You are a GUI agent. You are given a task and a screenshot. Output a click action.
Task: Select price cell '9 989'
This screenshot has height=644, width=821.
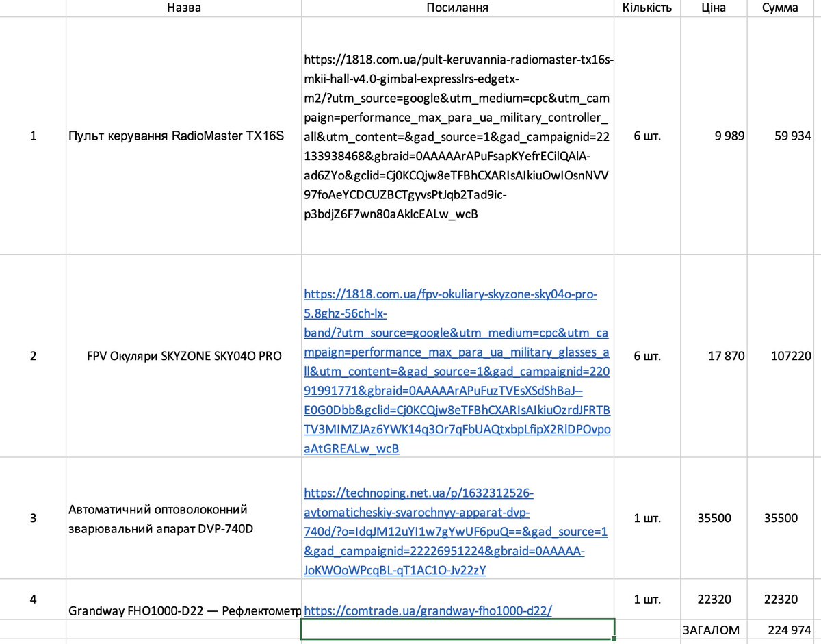pyautogui.click(x=714, y=136)
